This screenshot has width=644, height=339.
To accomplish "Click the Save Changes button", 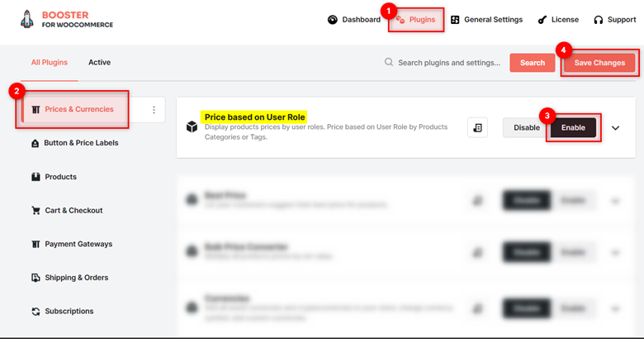I will (599, 63).
